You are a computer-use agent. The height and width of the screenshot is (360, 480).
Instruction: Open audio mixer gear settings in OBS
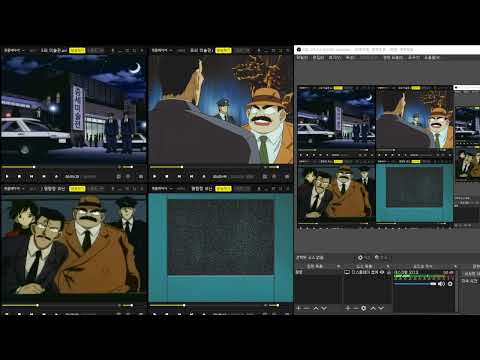450,284
